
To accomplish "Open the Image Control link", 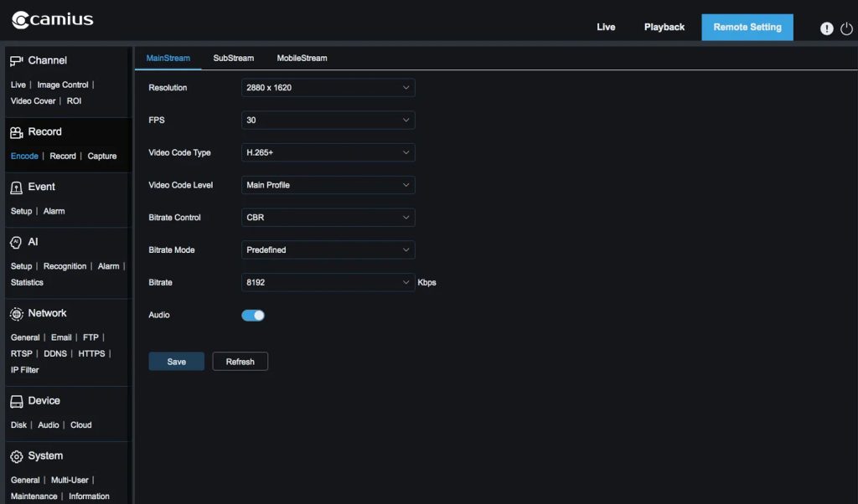I will (x=63, y=85).
